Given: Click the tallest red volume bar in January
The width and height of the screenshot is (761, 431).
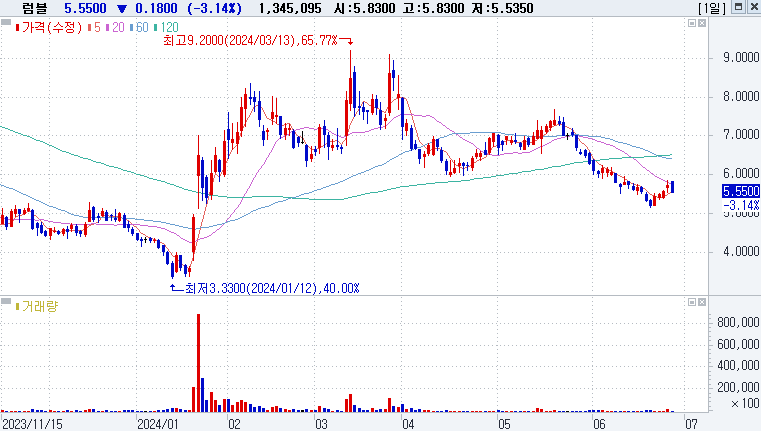Looking at the screenshot, I should [198, 363].
